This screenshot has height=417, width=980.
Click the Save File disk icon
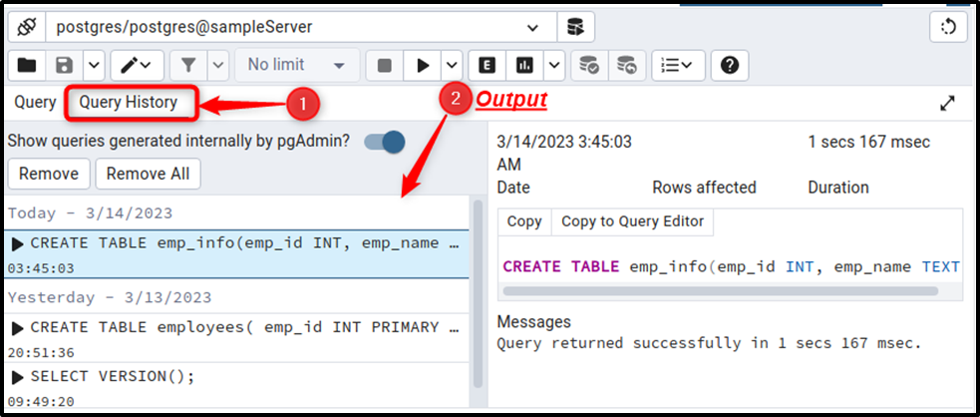coord(65,65)
